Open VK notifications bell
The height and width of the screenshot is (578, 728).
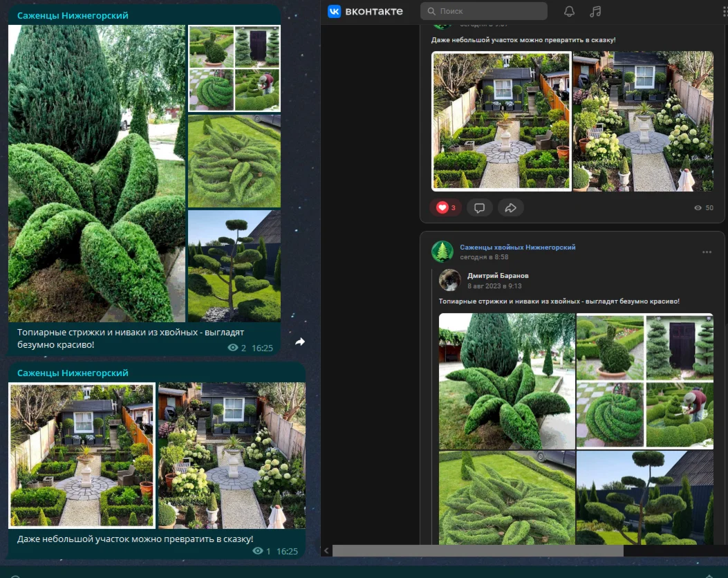pos(569,11)
